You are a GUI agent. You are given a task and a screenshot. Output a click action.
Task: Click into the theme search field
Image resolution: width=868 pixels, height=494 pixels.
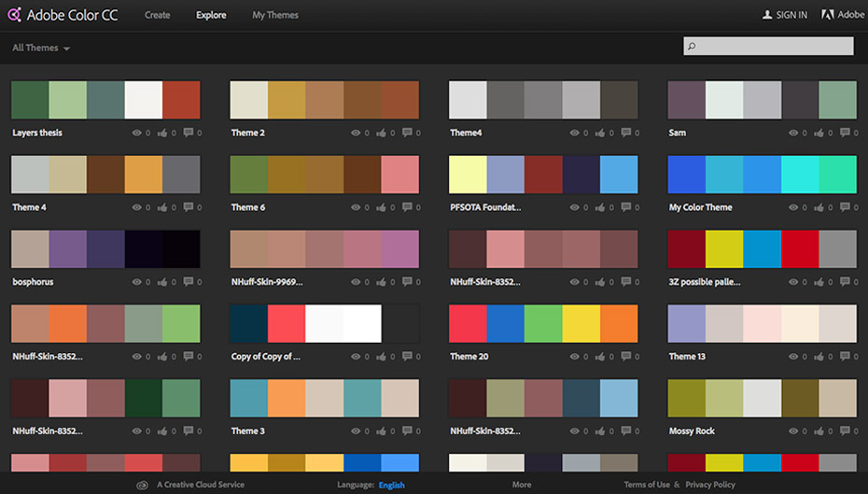point(775,46)
